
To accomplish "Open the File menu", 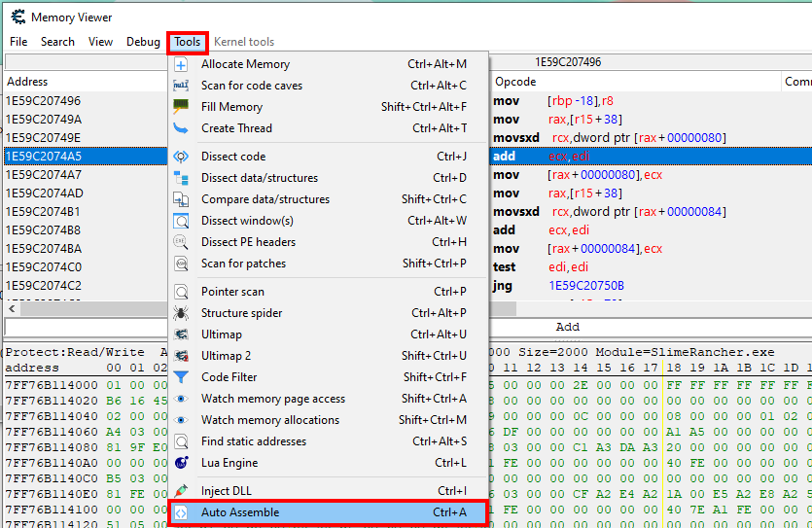I will [18, 42].
